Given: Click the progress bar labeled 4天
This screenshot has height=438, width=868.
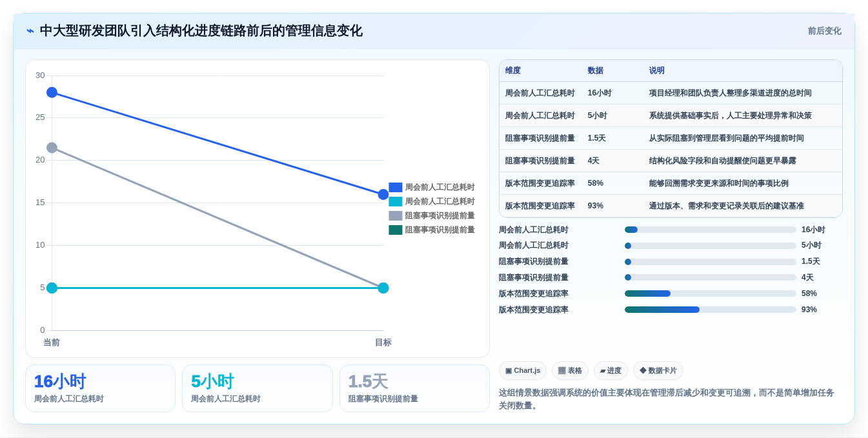Looking at the screenshot, I should [x=711, y=277].
